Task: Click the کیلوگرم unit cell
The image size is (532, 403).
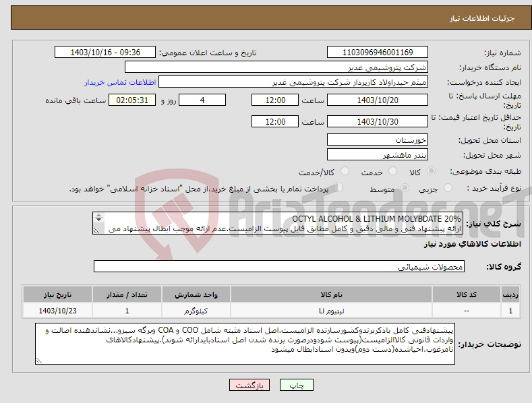Action: [x=196, y=311]
